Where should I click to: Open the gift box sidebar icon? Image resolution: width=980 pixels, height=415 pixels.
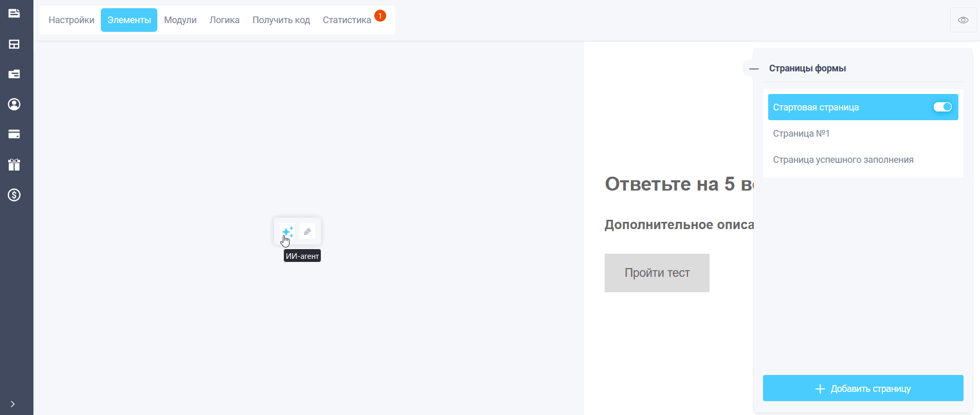tap(14, 164)
